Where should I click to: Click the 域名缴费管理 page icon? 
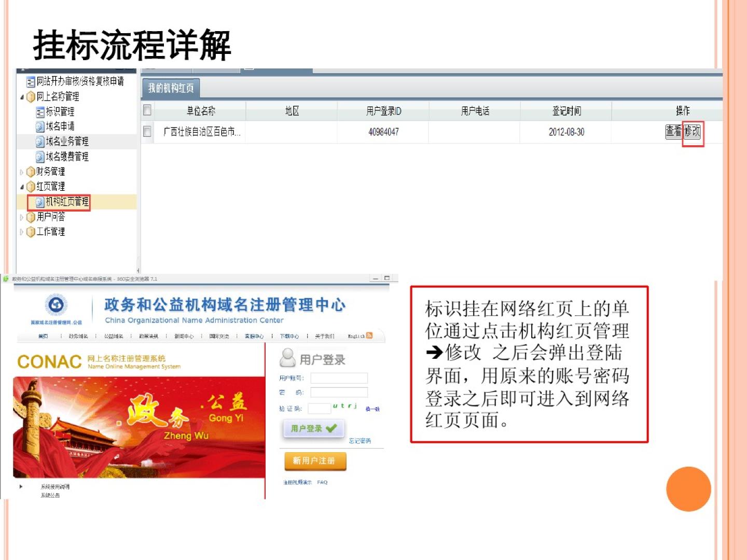coord(40,157)
